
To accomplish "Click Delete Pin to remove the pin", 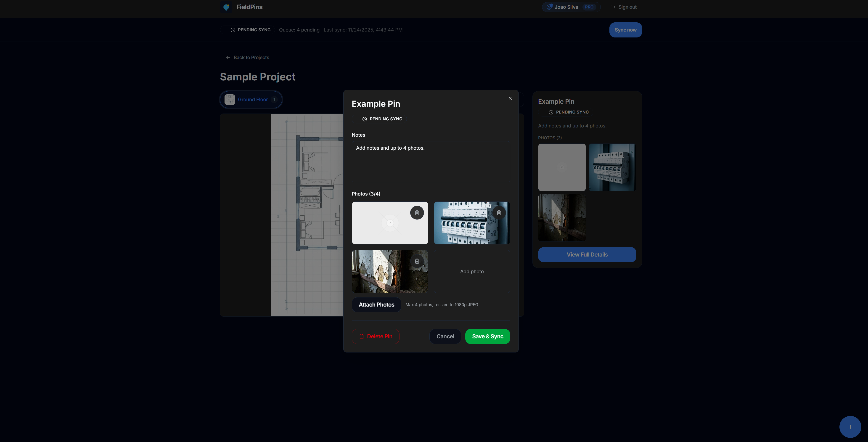I will 375,336.
